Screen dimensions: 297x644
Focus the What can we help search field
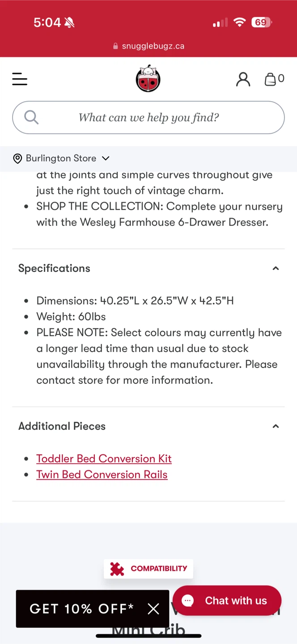point(148,118)
